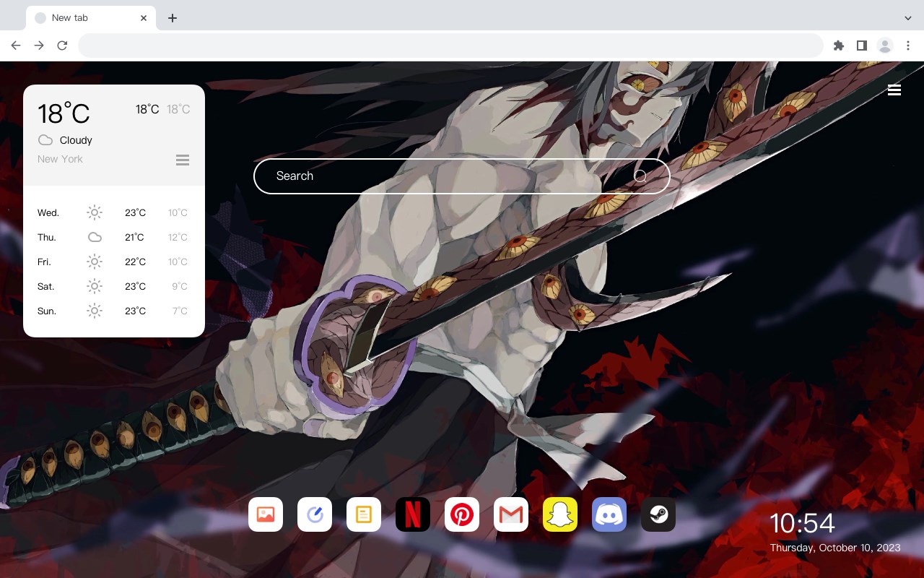This screenshot has height=578, width=924.
Task: Go back to the previous page
Action: tap(16, 46)
